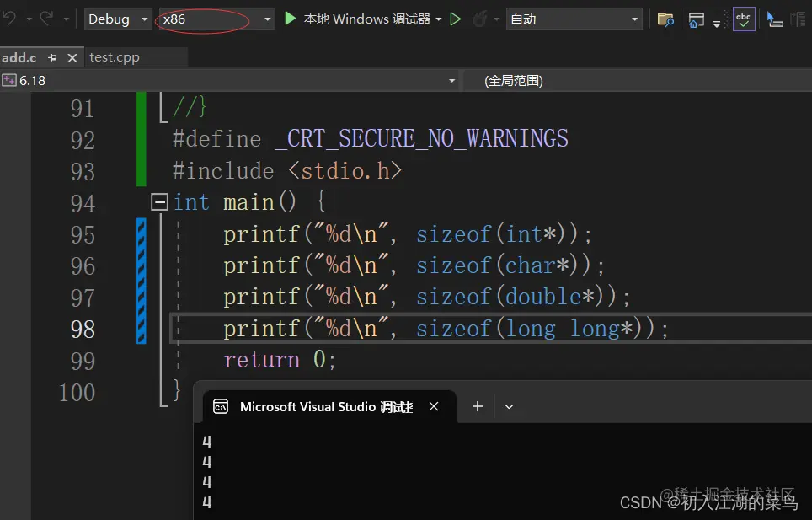Switch to the add.c tab
The height and width of the screenshot is (520, 812).
[19, 57]
